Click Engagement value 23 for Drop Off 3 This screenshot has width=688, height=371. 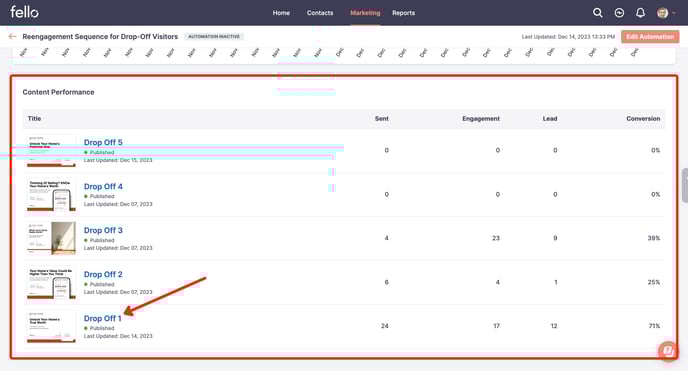[x=496, y=238]
